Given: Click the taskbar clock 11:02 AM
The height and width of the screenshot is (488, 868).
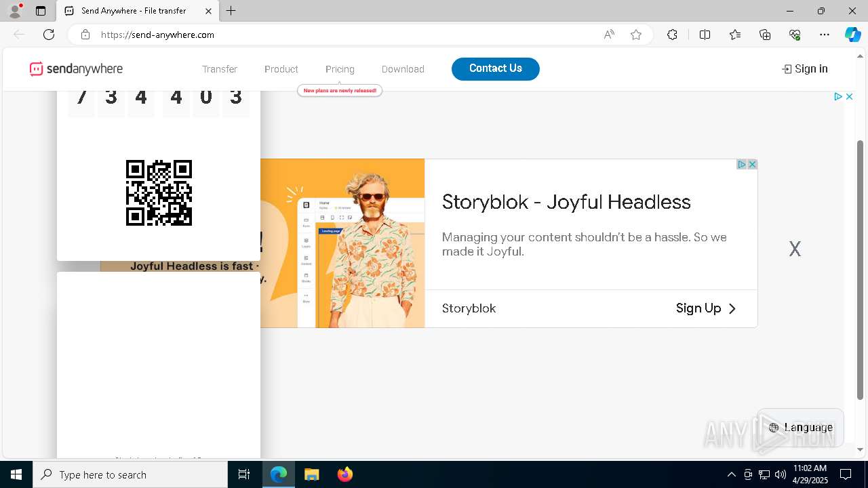Looking at the screenshot, I should pos(810,468).
